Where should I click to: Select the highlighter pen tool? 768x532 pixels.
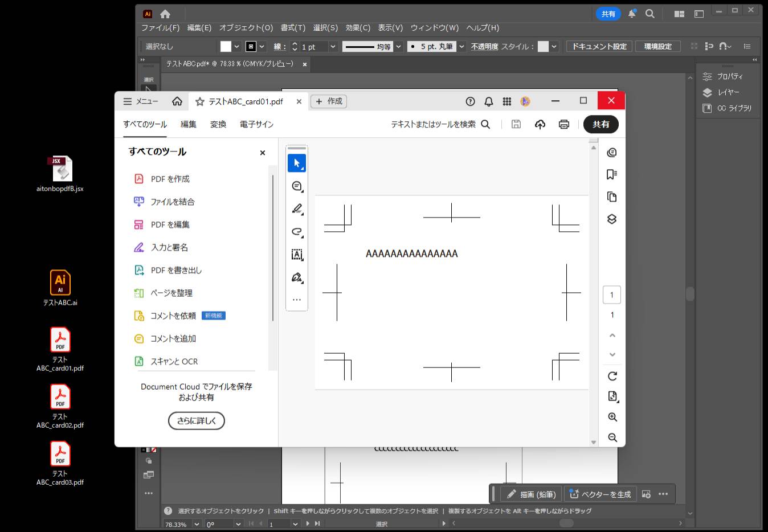pyautogui.click(x=296, y=209)
